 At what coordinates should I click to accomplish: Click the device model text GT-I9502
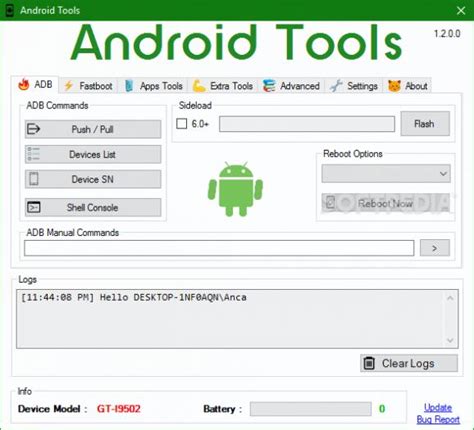119,409
